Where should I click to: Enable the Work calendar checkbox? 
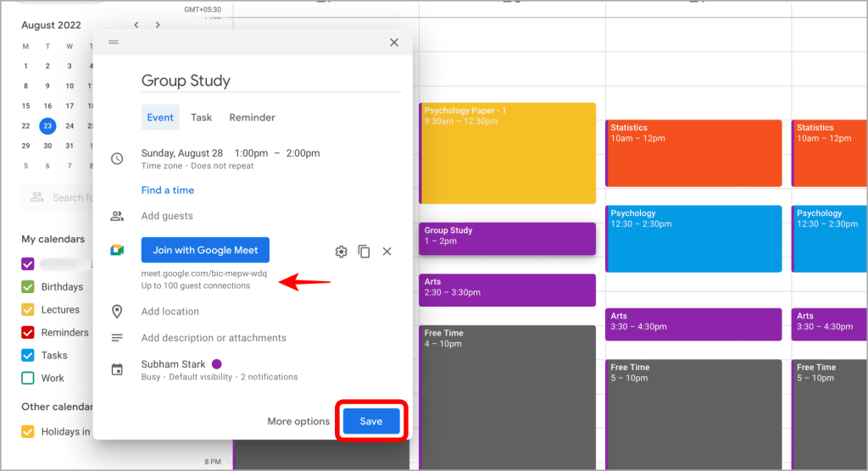(28, 378)
